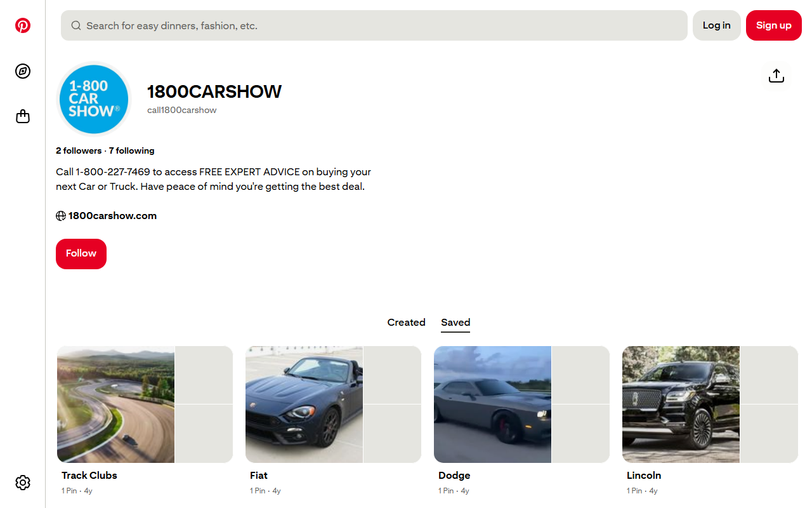Open the Track Clubs board thumbnail
Screen dimensions: 812x508
[x=145, y=404]
